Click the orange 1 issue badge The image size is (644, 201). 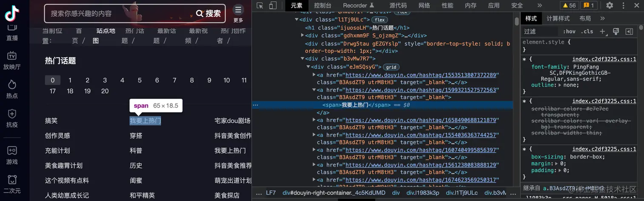pyautogui.click(x=590, y=5)
